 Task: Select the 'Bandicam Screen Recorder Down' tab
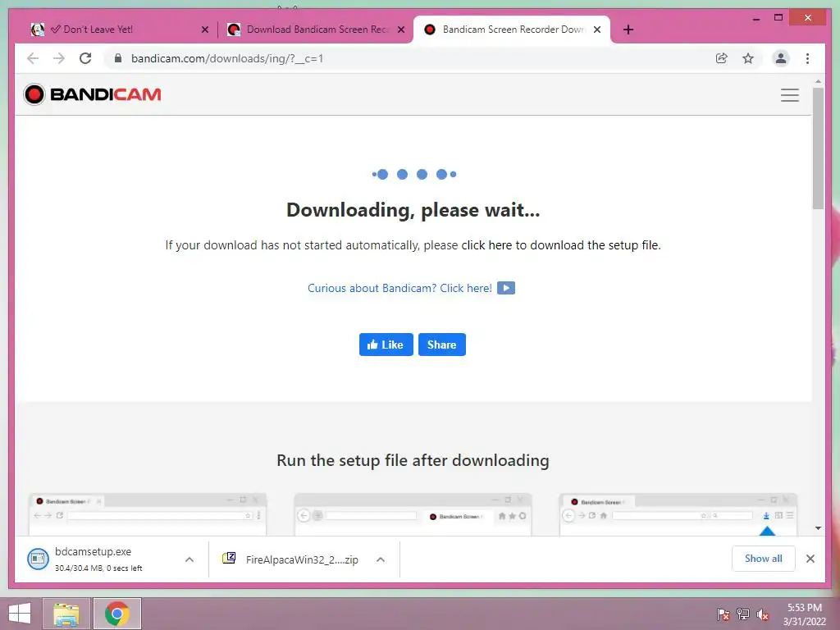[x=512, y=30]
